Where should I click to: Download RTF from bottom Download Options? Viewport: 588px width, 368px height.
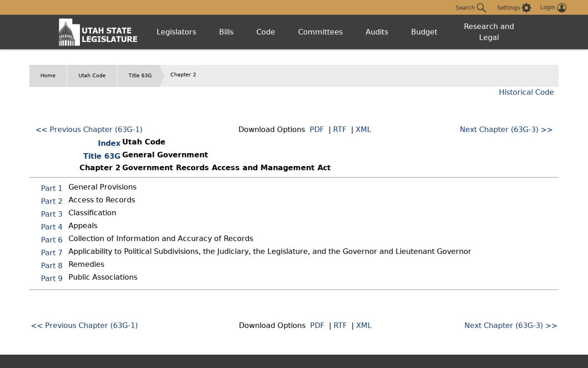coord(340,325)
